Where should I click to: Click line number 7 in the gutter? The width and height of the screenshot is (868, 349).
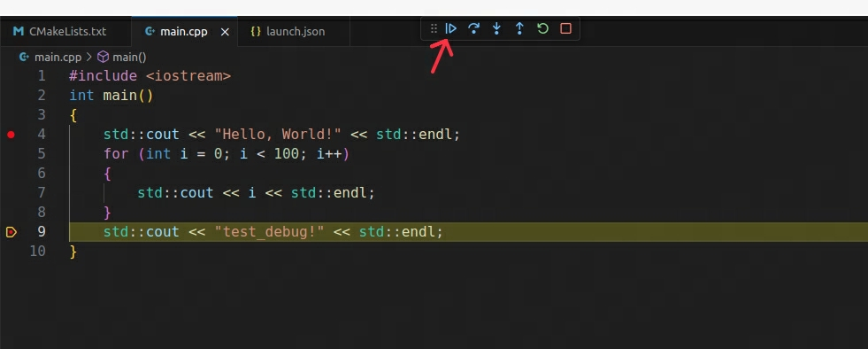tap(42, 193)
